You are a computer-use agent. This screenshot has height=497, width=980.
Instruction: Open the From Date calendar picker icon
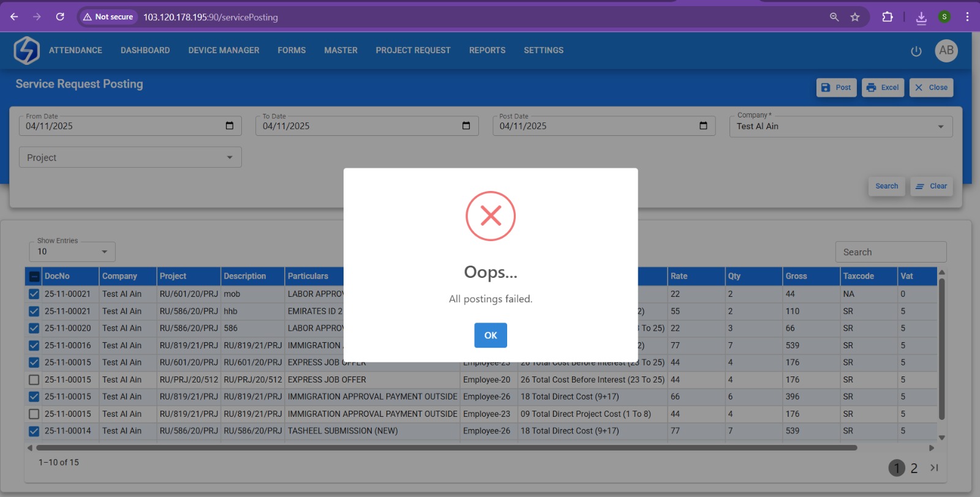(230, 126)
